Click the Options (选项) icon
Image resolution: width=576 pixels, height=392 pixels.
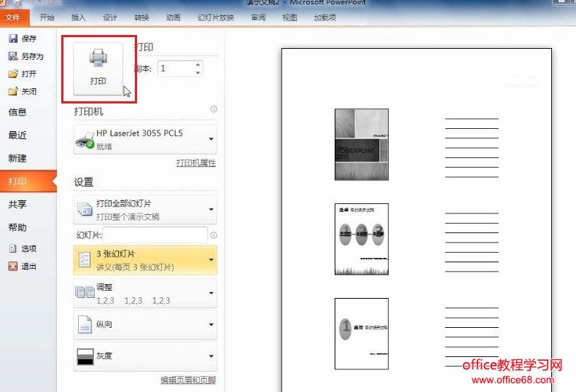point(13,248)
